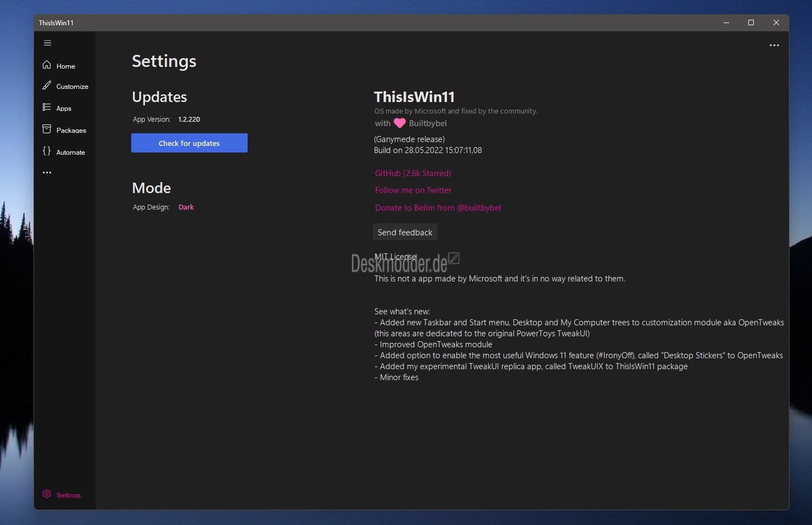Change the App Design Dark mode link
The width and height of the screenshot is (812, 525).
click(x=186, y=207)
